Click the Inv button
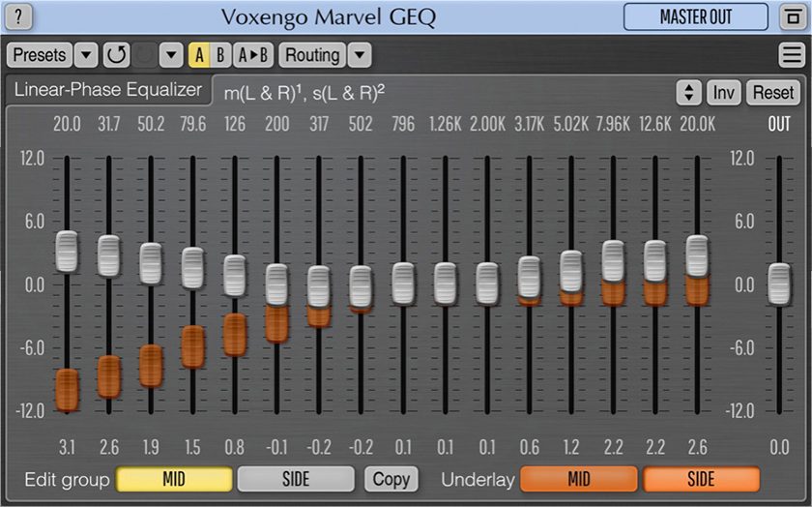This screenshot has width=812, height=507. (x=724, y=93)
